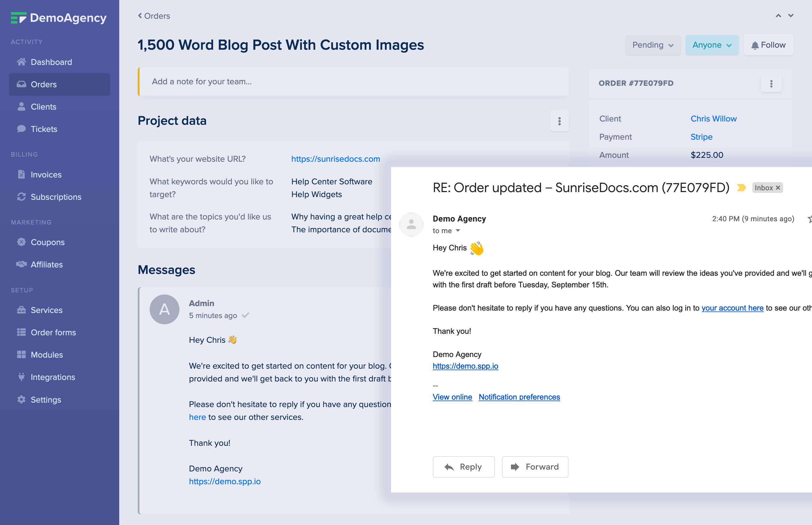The width and height of the screenshot is (812, 525).
Task: Go to the next order with the down arrow
Action: click(791, 16)
